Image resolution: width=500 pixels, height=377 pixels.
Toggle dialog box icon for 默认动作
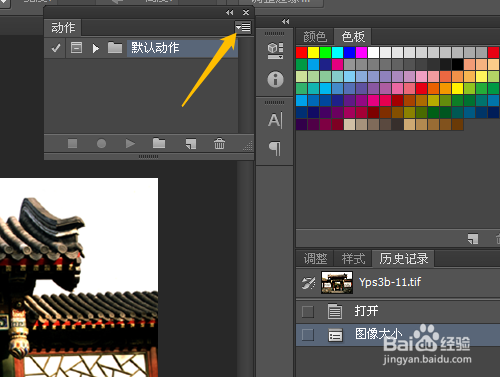76,48
